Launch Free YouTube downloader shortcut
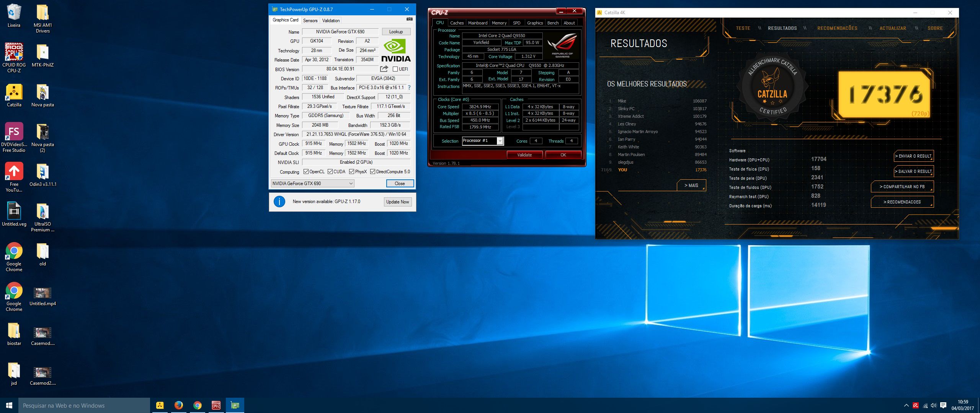Viewport: 980px width, 413px height. 14,177
